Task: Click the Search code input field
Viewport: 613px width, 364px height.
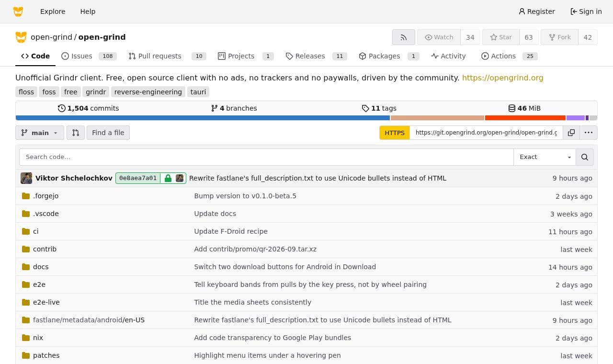Action: [266, 157]
